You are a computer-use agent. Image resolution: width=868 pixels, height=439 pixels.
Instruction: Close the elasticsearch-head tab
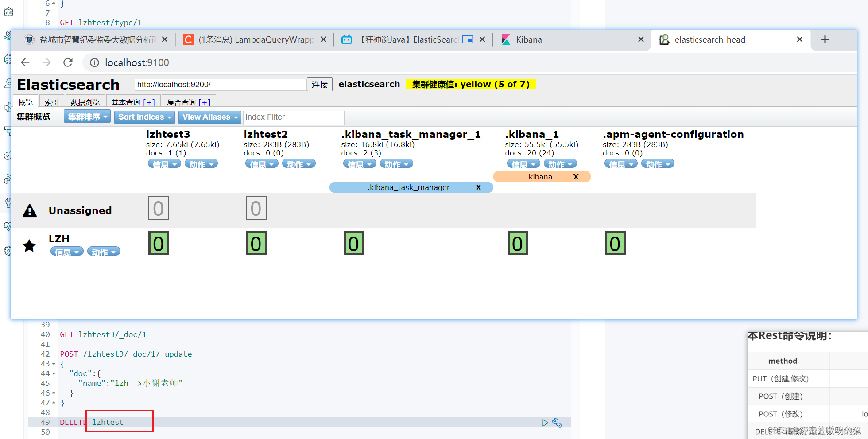pyautogui.click(x=800, y=39)
